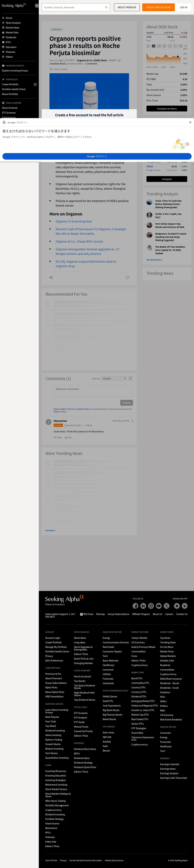Screen dimensions: 194x868
Task: Click ABOUT PREMIUM in the top bar
Action: pos(127,7)
